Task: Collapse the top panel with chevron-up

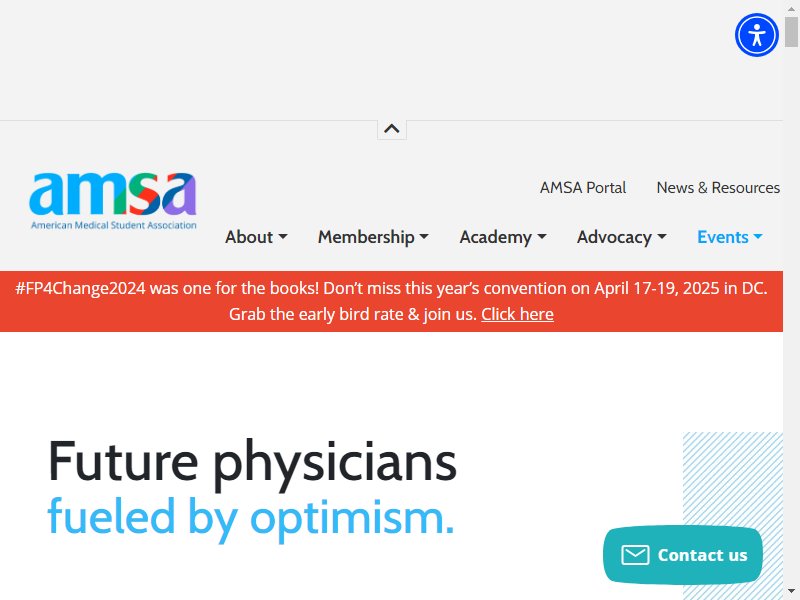Action: pyautogui.click(x=392, y=129)
